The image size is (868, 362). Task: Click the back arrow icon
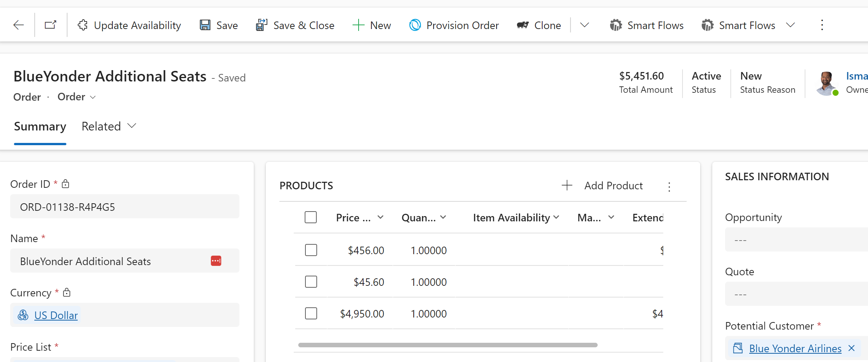tap(18, 25)
